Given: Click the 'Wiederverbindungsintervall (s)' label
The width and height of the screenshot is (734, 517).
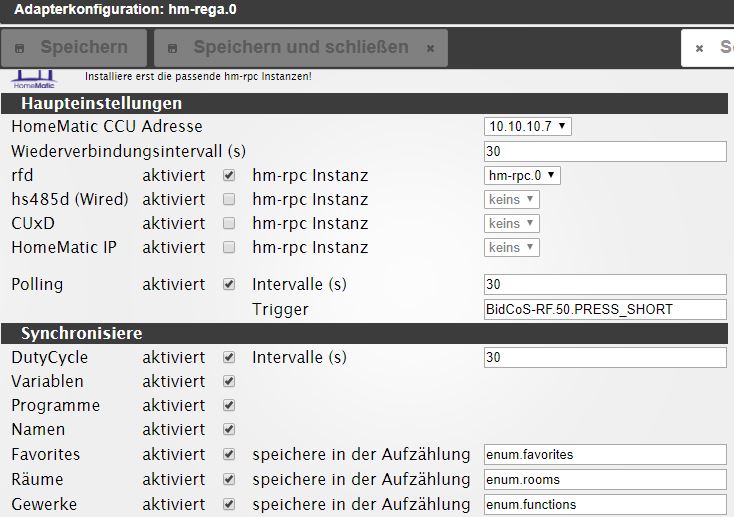Looking at the screenshot, I should (128, 151).
